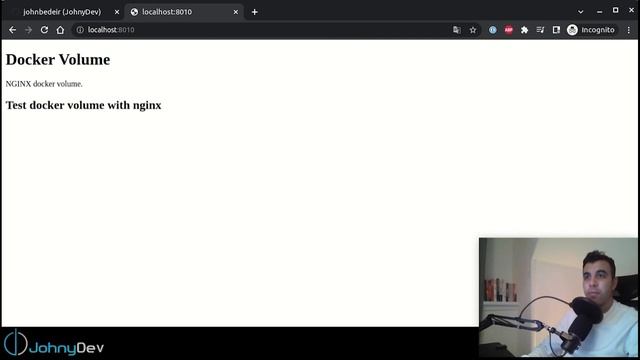Reload the localhost:8010 page
Image resolution: width=640 pixels, height=360 pixels.
[44, 30]
